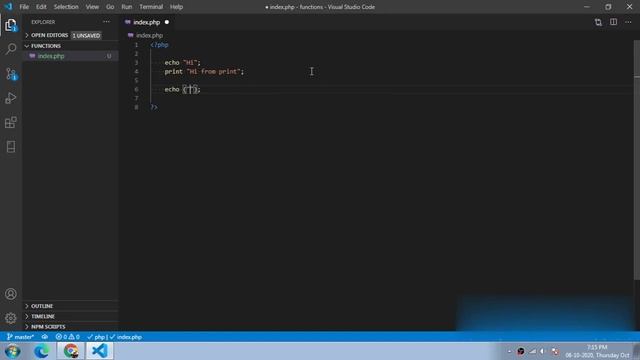This screenshot has width=640, height=360.
Task: Click the publish changes icon in status bar
Action: pos(44,337)
